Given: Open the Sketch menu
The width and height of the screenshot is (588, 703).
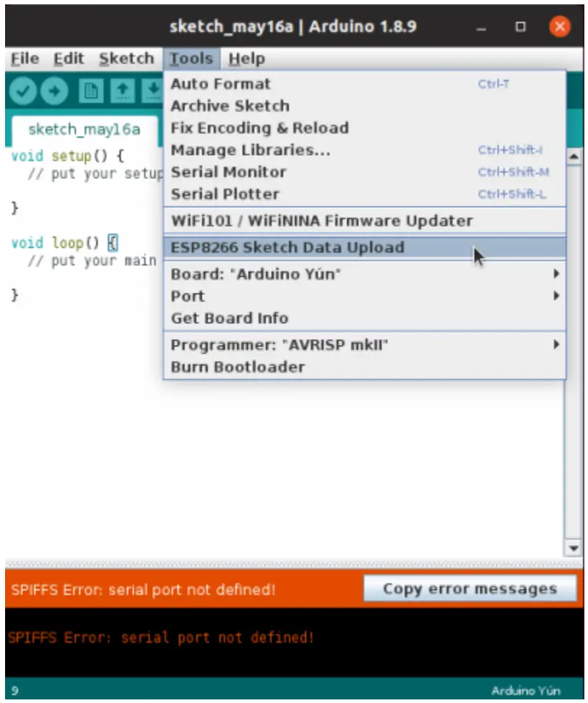Looking at the screenshot, I should coord(126,59).
